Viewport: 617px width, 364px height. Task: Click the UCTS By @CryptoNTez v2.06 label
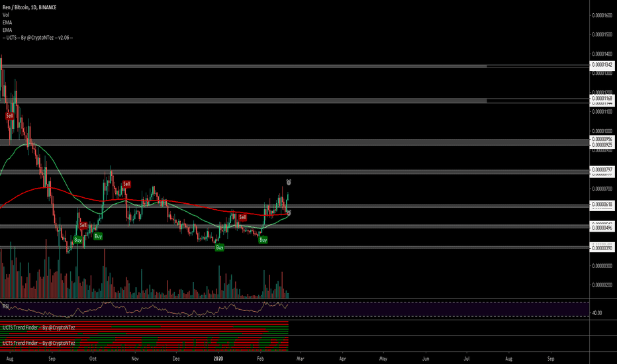[x=38, y=38]
